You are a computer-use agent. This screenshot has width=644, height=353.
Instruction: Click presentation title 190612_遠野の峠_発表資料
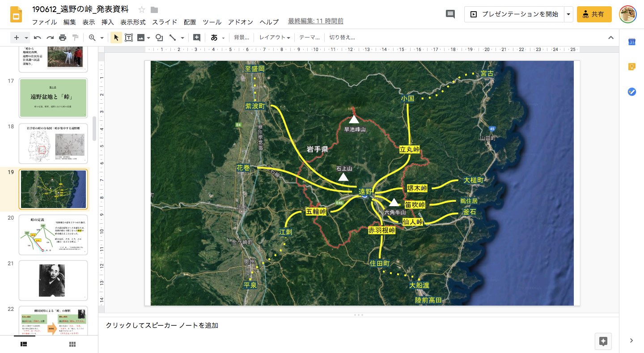click(80, 9)
